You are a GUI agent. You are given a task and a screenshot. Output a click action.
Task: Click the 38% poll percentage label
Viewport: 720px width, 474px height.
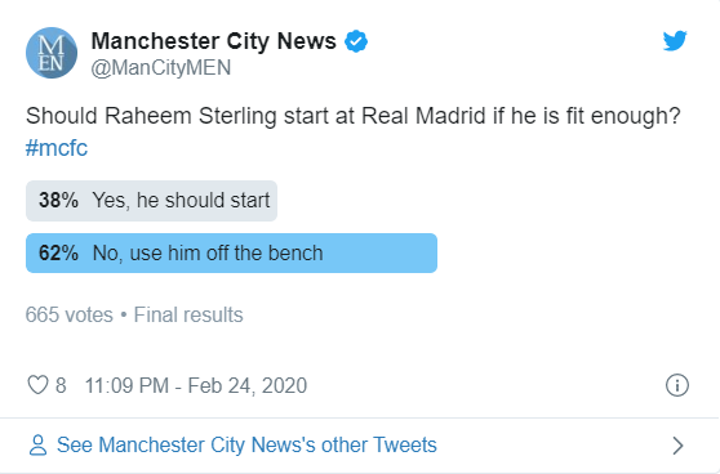[x=58, y=200]
